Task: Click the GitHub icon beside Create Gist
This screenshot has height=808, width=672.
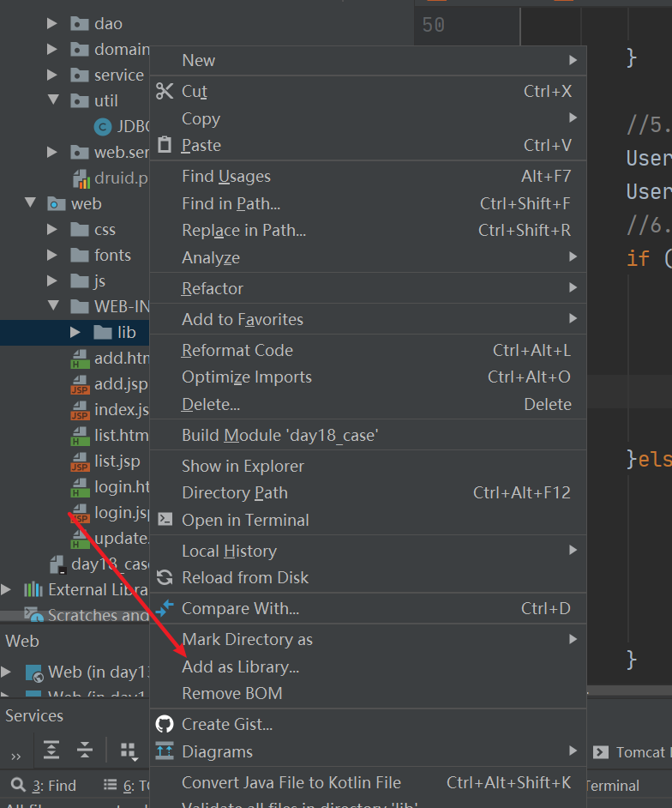Action: [x=165, y=724]
